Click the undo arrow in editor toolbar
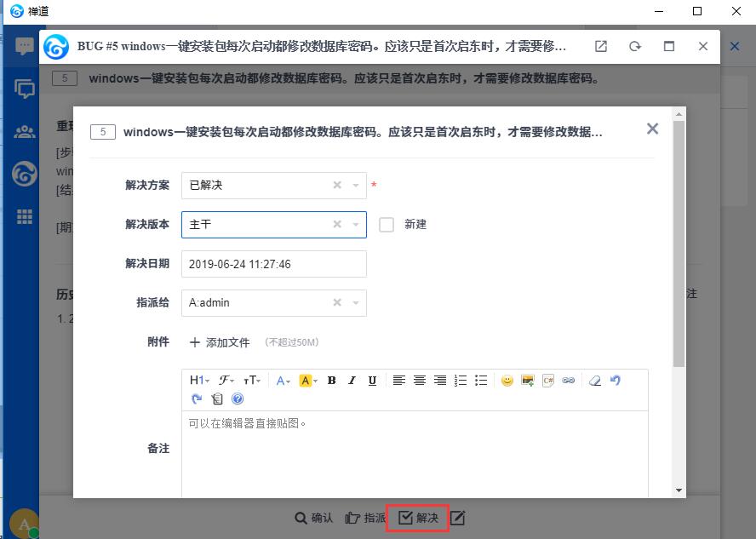 tap(616, 381)
